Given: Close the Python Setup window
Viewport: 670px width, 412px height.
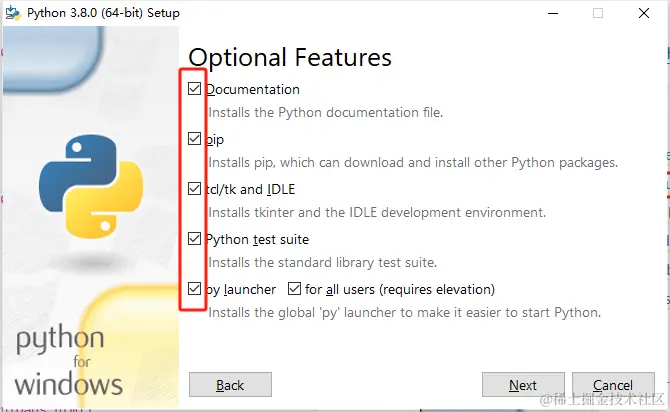Looking at the screenshot, I should pos(644,13).
